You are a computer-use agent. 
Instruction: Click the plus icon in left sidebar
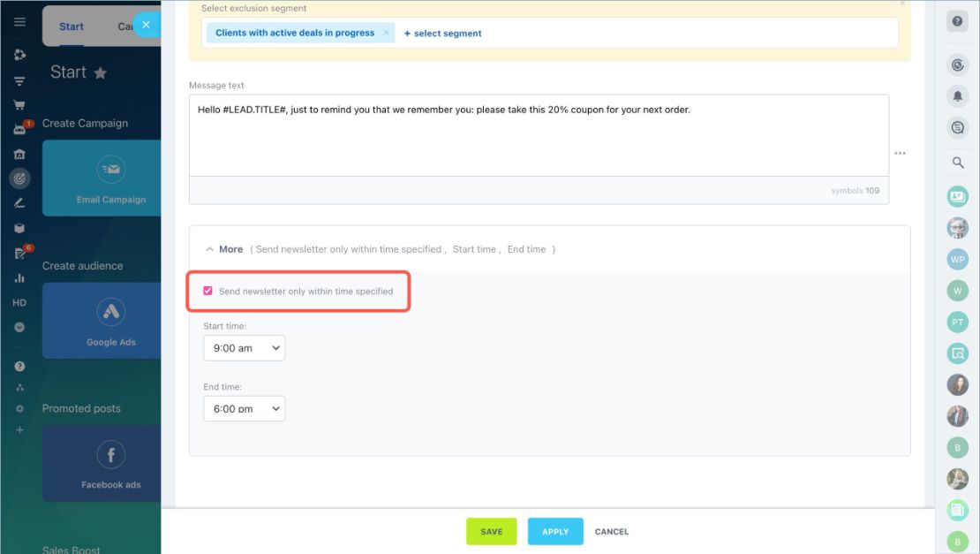[x=19, y=430]
